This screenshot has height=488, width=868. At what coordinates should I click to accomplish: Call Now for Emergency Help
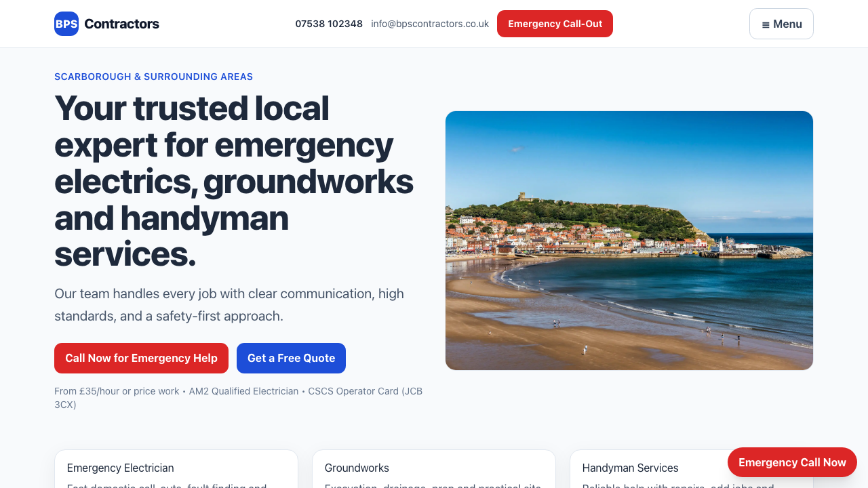coord(141,358)
